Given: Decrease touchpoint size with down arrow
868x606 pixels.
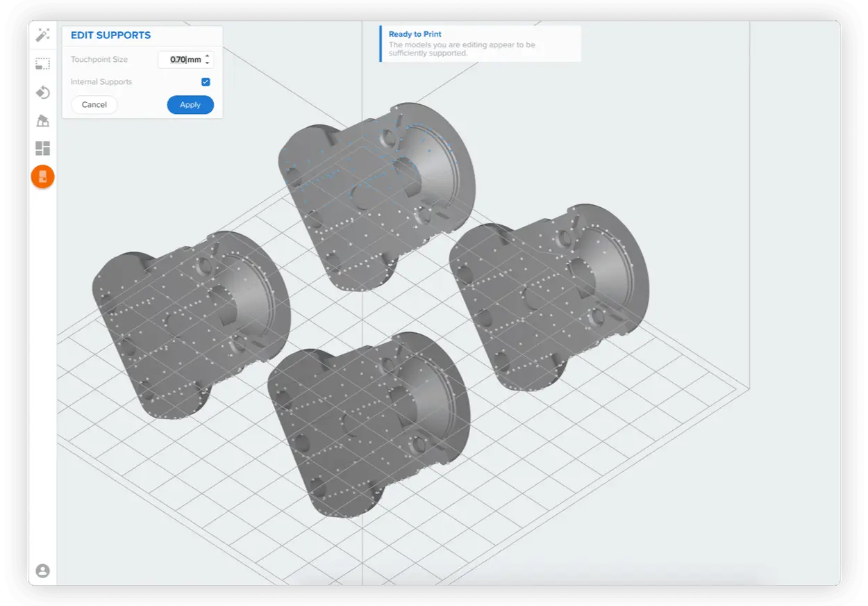Looking at the screenshot, I should click(208, 63).
